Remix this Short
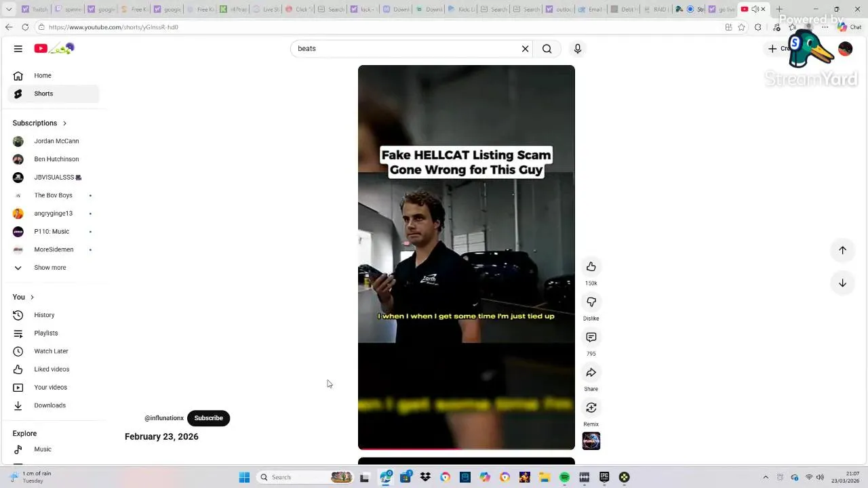 pyautogui.click(x=591, y=408)
